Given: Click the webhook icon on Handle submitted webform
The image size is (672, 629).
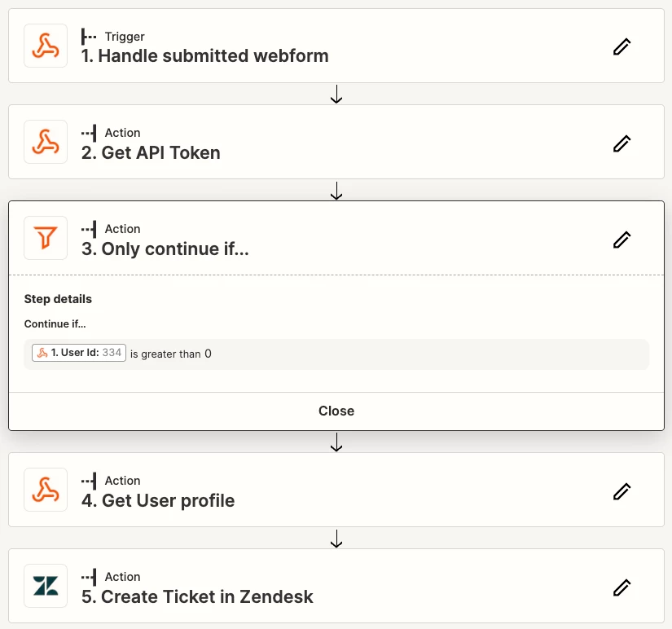Looking at the screenshot, I should [x=46, y=46].
